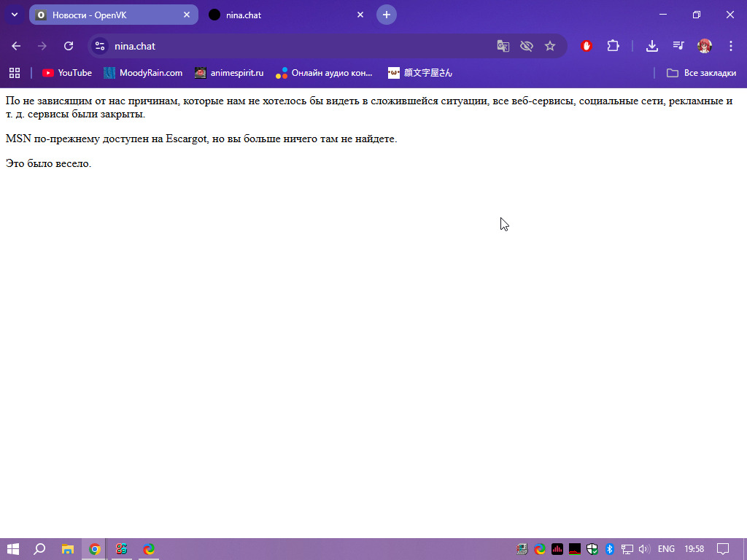This screenshot has width=747, height=560.
Task: Open the YouTube bookmark
Action: [67, 73]
